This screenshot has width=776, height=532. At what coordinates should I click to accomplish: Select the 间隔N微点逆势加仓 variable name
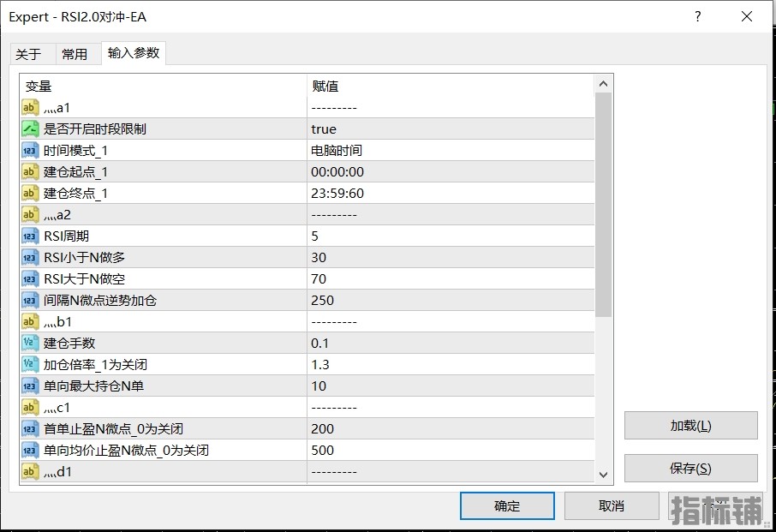click(100, 301)
